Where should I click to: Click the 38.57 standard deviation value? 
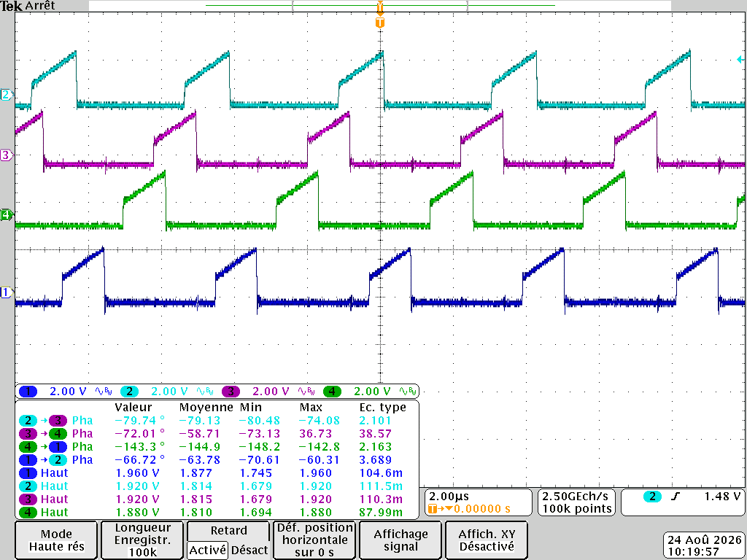(375, 434)
